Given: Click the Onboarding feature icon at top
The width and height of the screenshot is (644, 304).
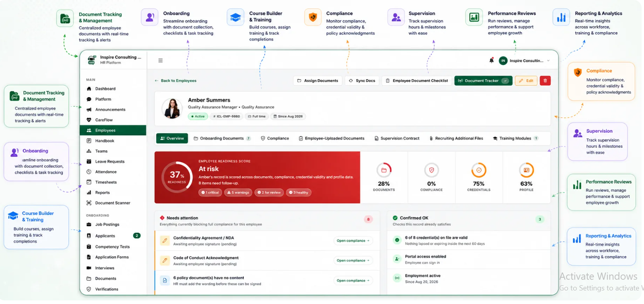Looking at the screenshot, I should pyautogui.click(x=150, y=17).
